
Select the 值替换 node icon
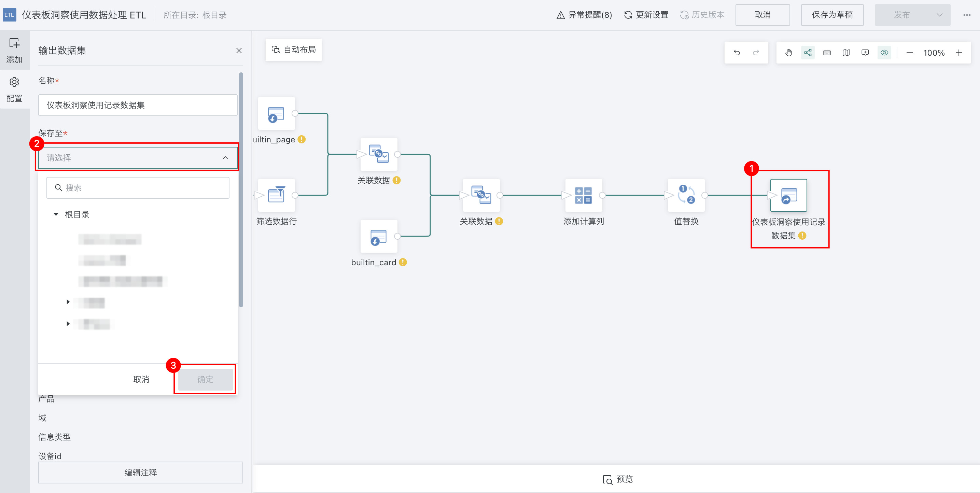point(686,195)
